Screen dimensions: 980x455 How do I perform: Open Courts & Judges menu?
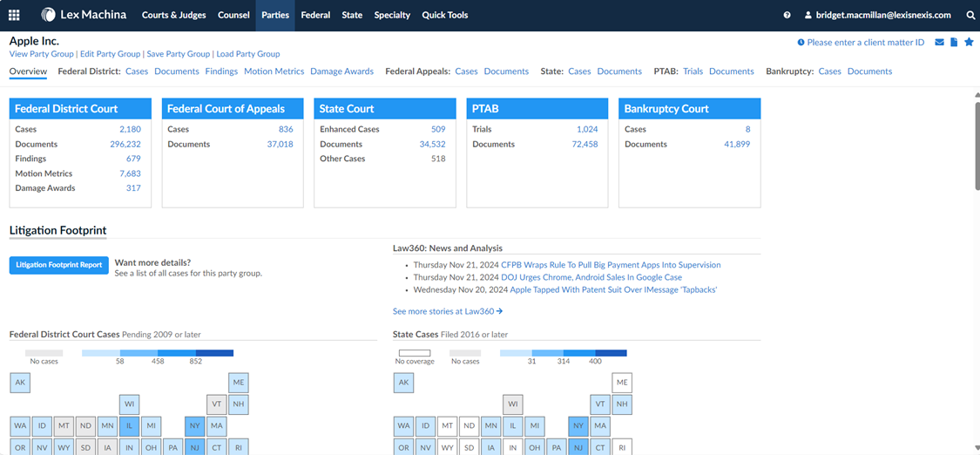tap(173, 15)
